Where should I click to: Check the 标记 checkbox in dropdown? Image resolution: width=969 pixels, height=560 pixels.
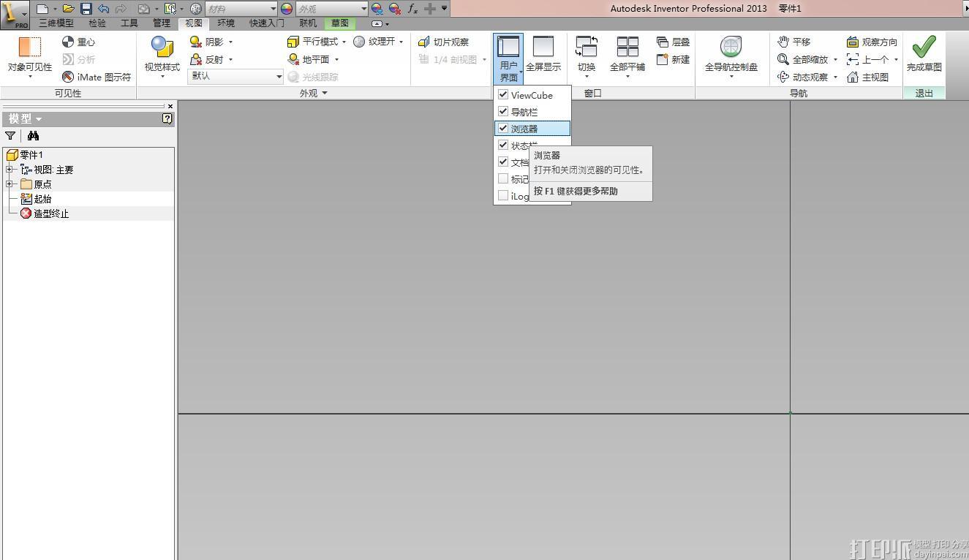coord(503,178)
